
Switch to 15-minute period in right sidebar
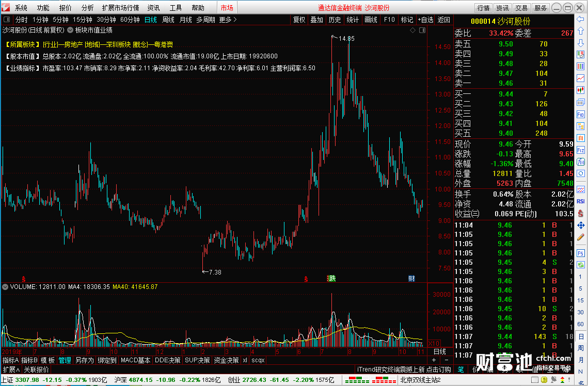coord(580,300)
